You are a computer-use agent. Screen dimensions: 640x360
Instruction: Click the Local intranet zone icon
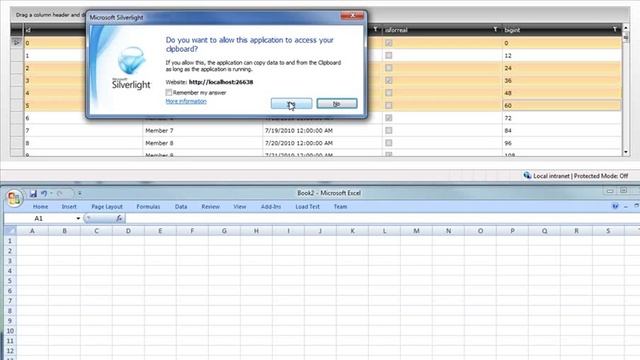click(527, 176)
